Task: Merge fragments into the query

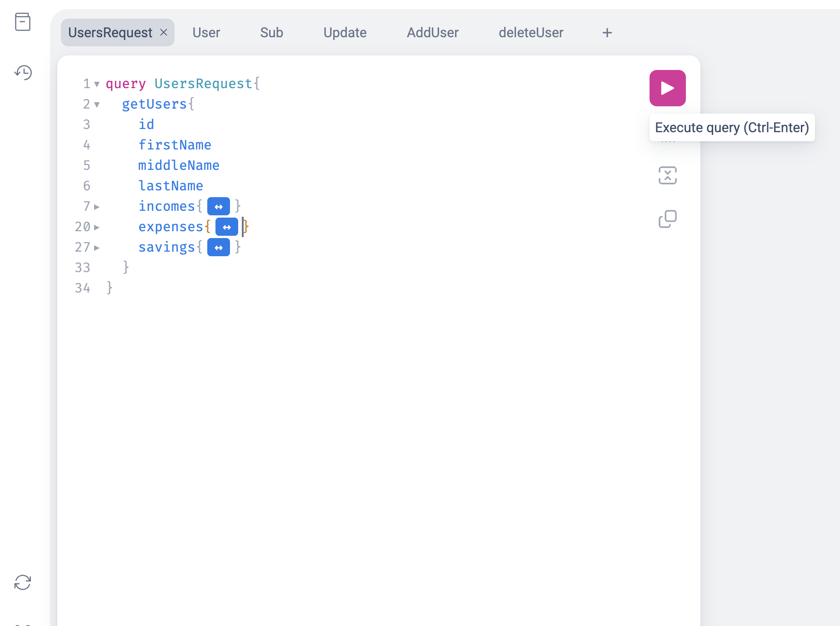Action: tap(667, 175)
